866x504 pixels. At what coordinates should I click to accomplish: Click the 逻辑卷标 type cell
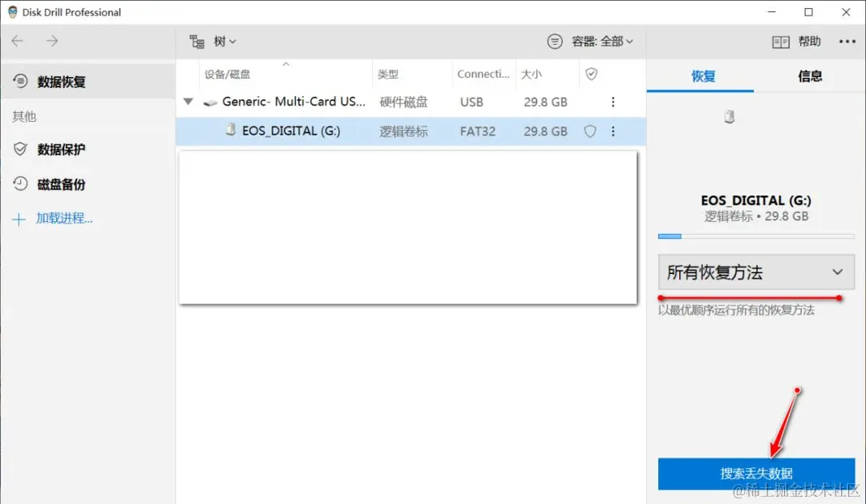(403, 131)
